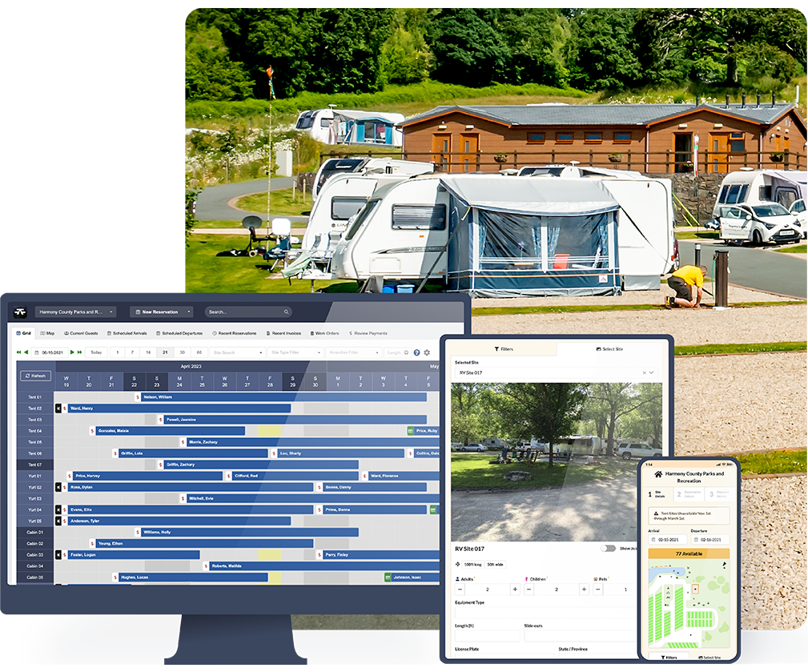
Task: Click the Departure date field on the phone
Action: [710, 540]
